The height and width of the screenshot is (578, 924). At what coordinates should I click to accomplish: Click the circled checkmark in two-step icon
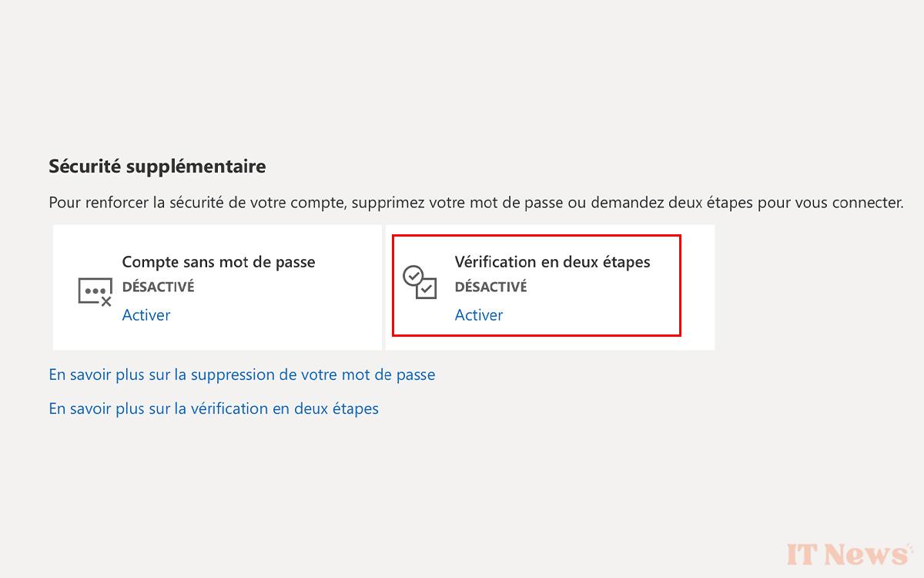413,275
